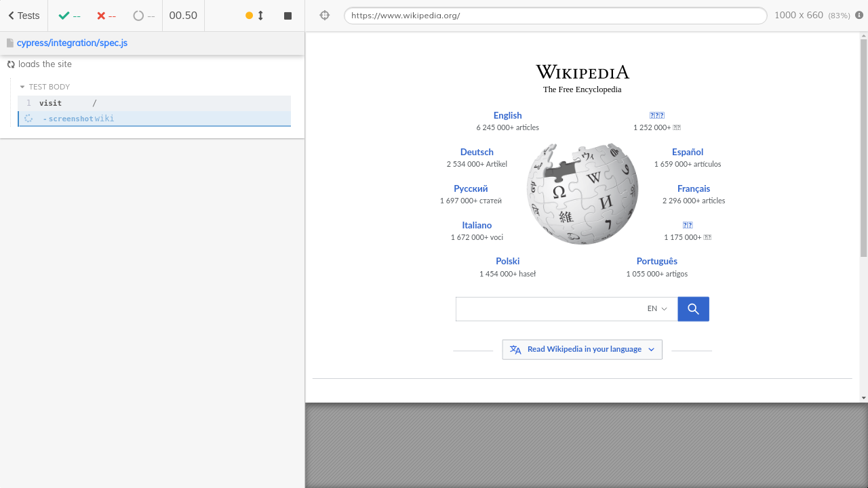Click the pending tests circle counter
The height and width of the screenshot is (488, 868).
pos(144,16)
